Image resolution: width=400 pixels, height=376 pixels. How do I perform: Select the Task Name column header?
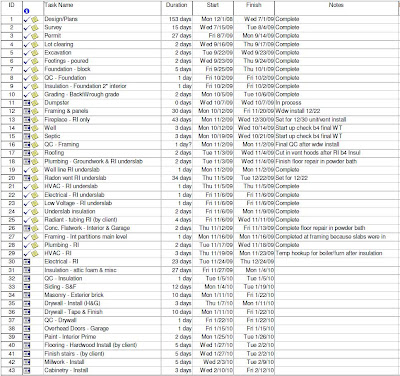[102, 8]
